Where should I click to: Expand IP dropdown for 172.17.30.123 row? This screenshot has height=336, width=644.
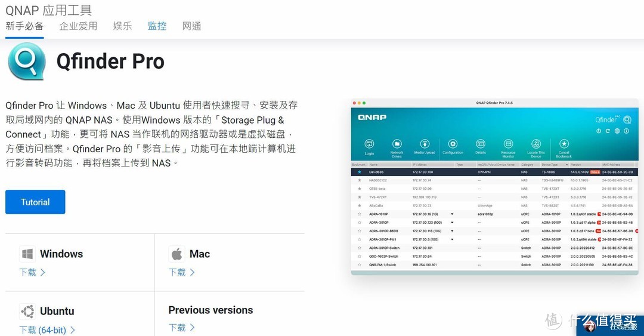452,223
